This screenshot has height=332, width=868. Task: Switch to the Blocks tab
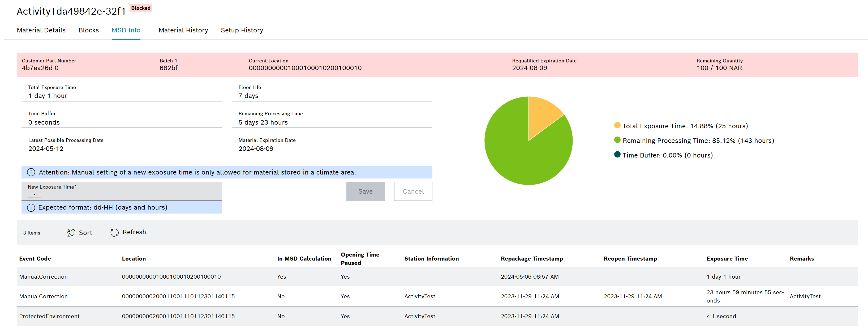[x=89, y=30]
